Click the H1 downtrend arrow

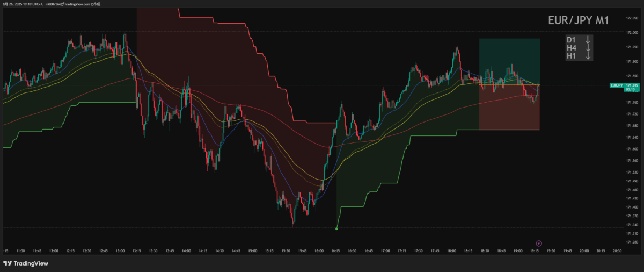[x=588, y=55]
